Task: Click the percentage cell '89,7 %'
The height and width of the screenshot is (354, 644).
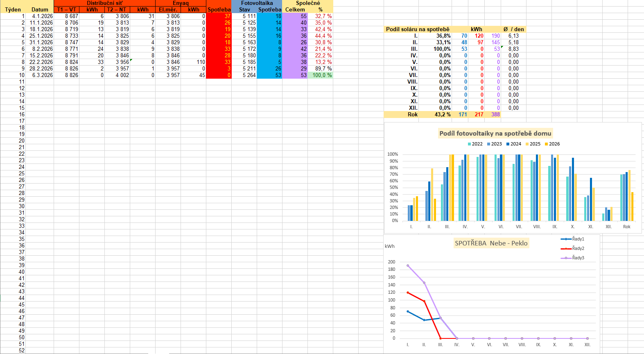Action: tap(320, 68)
